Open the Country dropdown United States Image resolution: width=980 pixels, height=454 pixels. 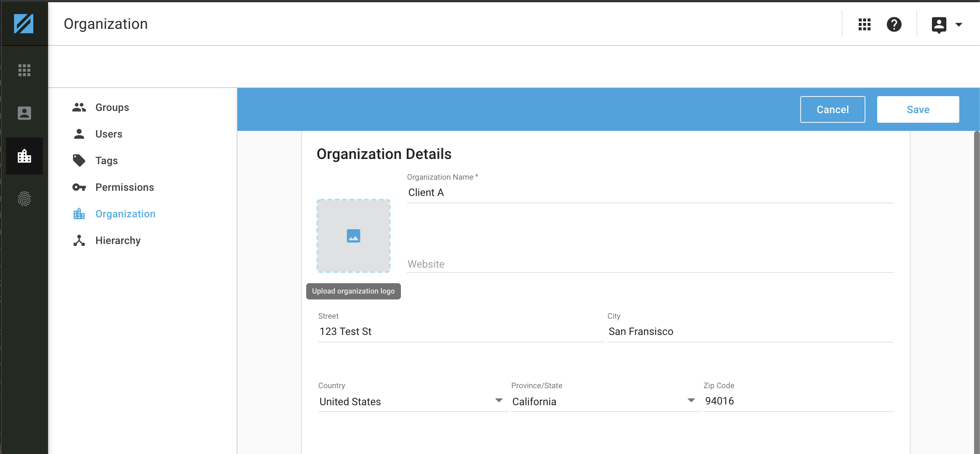[412, 402]
